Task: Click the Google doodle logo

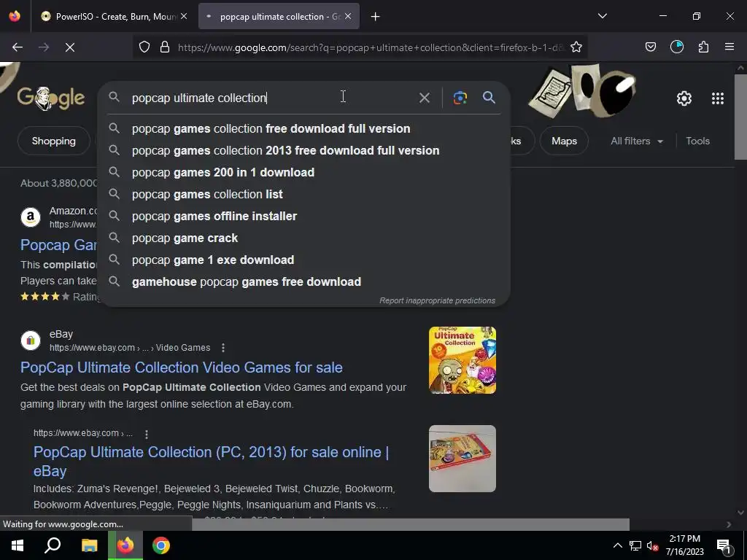Action: pos(51,98)
